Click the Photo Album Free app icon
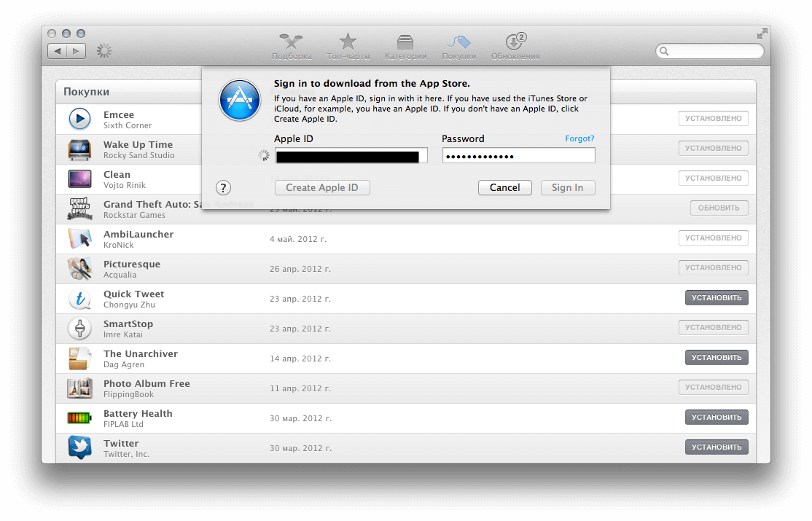The width and height of the screenshot is (812, 521). click(79, 388)
